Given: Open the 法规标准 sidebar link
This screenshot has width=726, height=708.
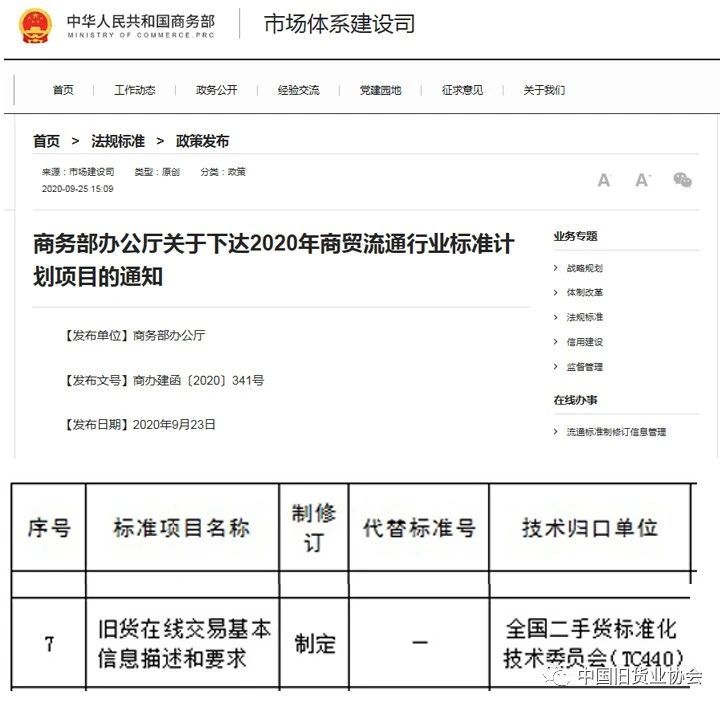Looking at the screenshot, I should coord(585,317).
